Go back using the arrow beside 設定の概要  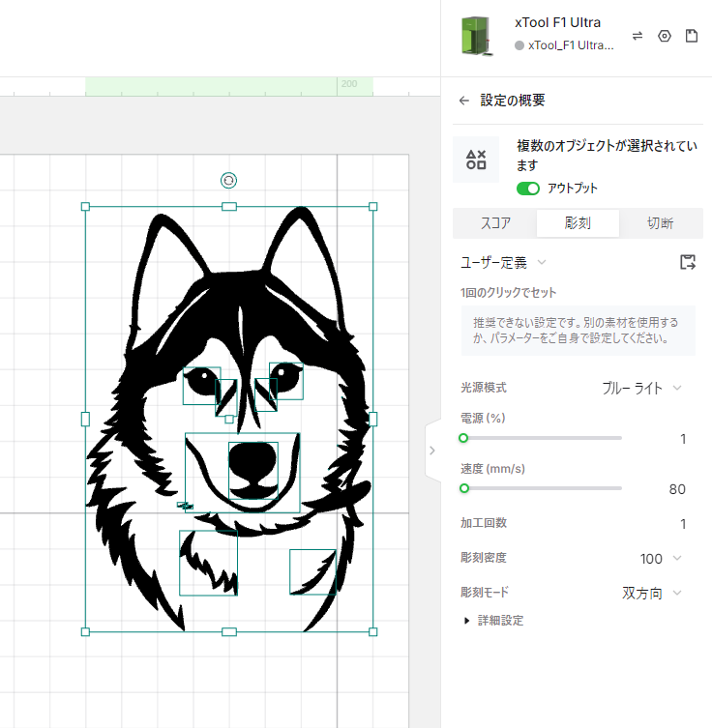464,101
